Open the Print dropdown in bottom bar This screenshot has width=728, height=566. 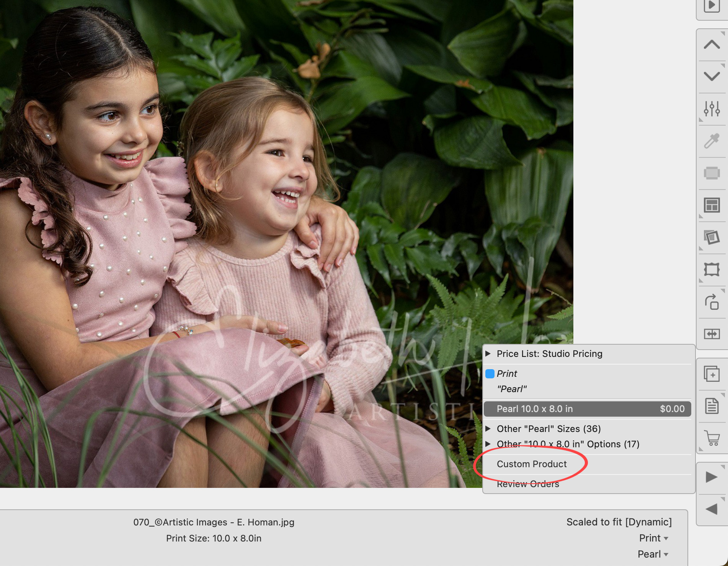(x=653, y=538)
